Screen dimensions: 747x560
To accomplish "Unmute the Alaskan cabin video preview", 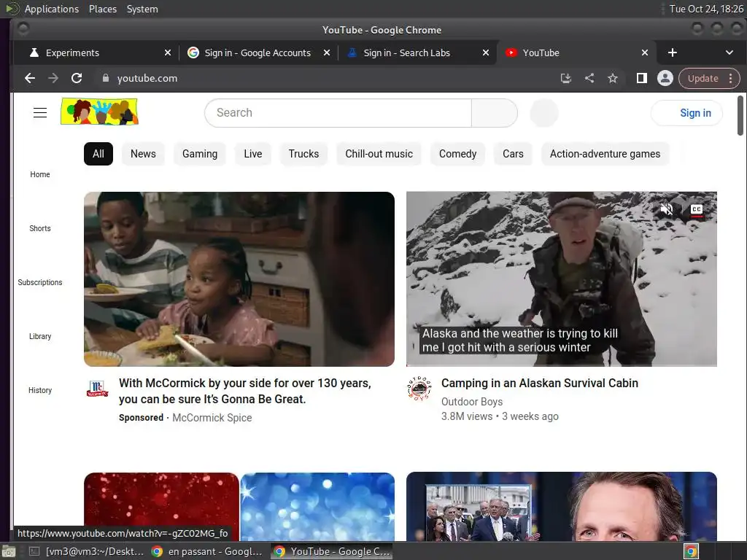I will point(667,209).
